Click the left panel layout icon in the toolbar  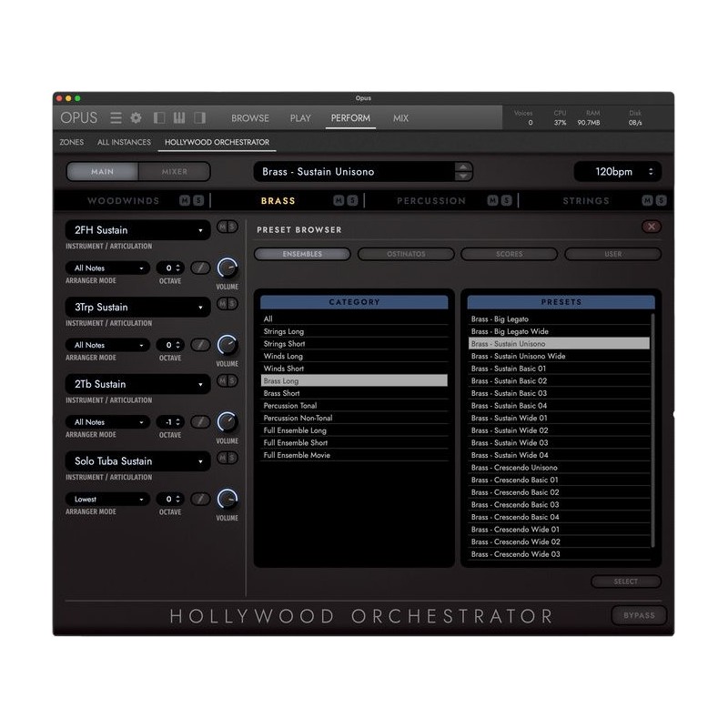159,117
